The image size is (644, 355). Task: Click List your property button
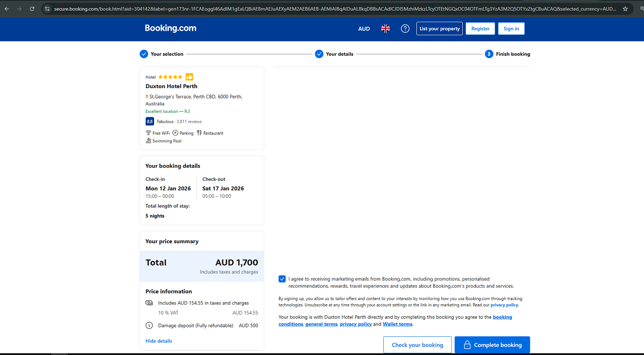(440, 29)
